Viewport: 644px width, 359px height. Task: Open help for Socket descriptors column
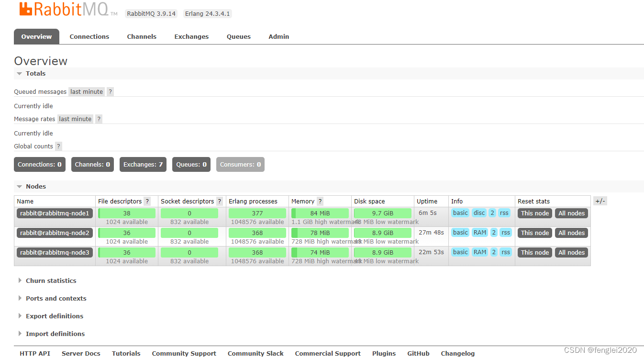pyautogui.click(x=220, y=202)
